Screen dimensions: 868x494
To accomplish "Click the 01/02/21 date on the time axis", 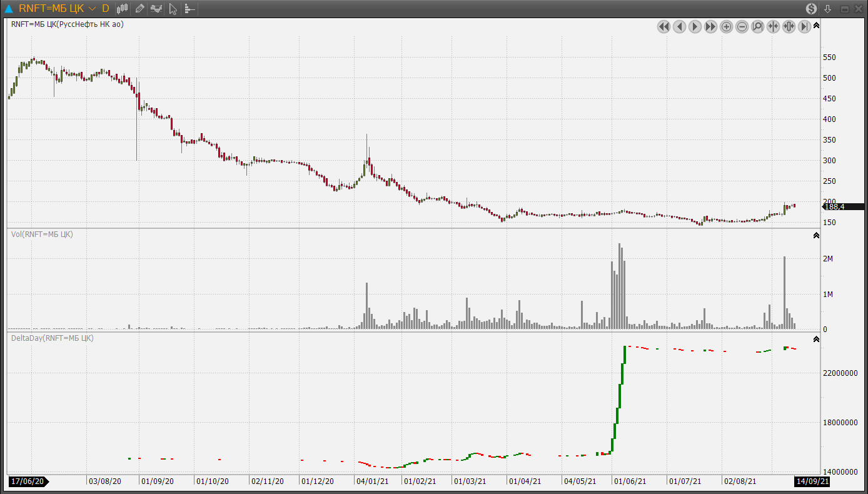I will [420, 481].
